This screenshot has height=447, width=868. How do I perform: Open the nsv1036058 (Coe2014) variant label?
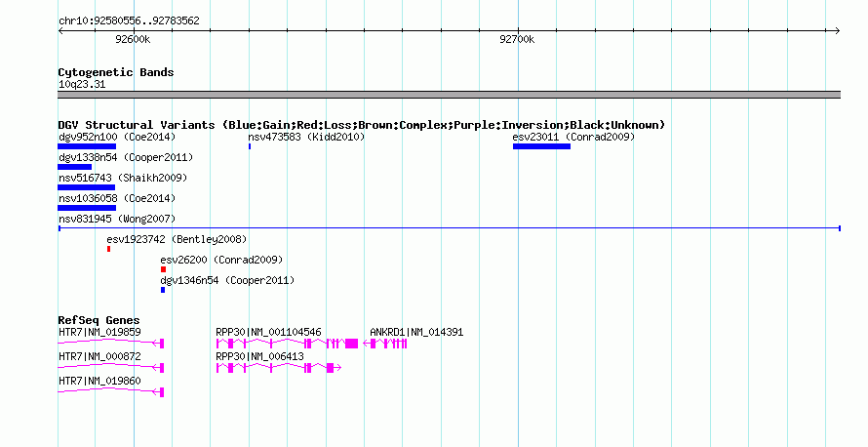click(x=117, y=198)
